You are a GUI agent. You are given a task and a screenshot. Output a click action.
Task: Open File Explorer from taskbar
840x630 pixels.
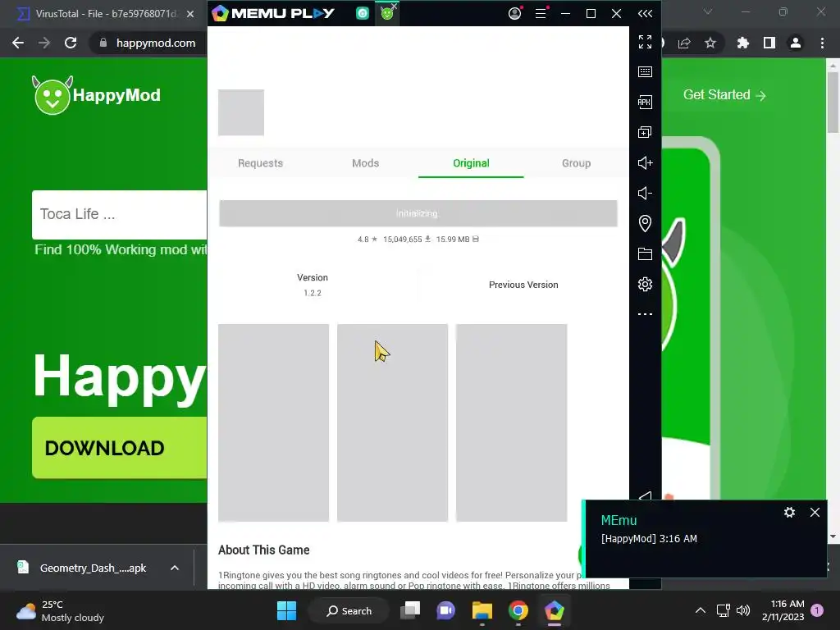click(482, 610)
